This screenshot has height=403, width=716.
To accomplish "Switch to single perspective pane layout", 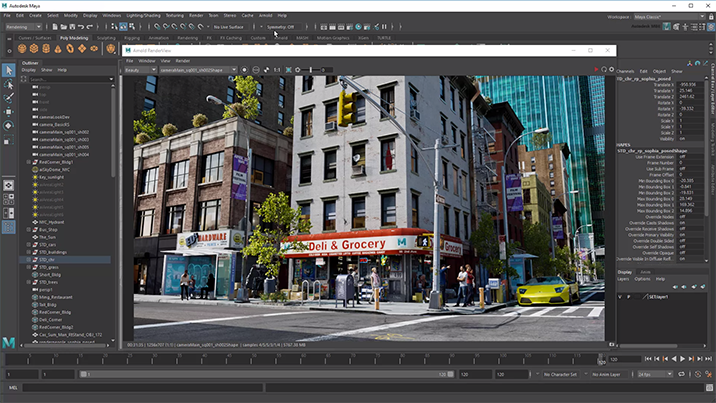I will pos(8,185).
